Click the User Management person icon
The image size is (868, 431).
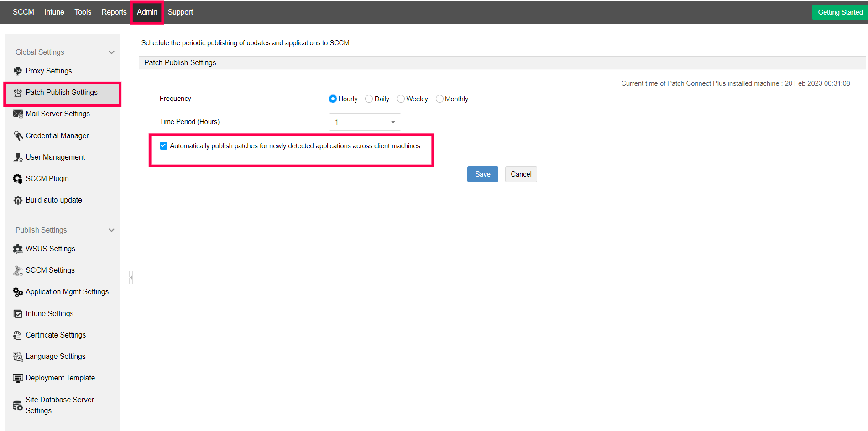[17, 157]
